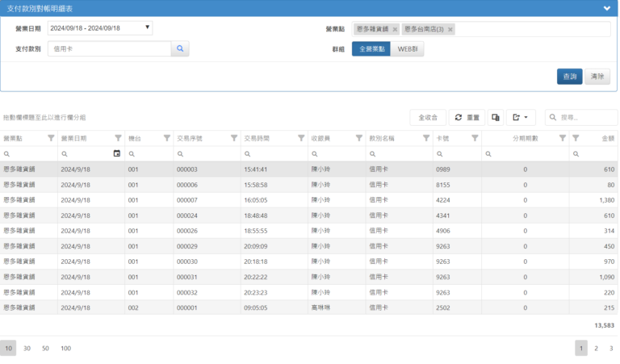The height and width of the screenshot is (364, 620).
Task: Sort by 營業點 column header
Action: click(13, 138)
